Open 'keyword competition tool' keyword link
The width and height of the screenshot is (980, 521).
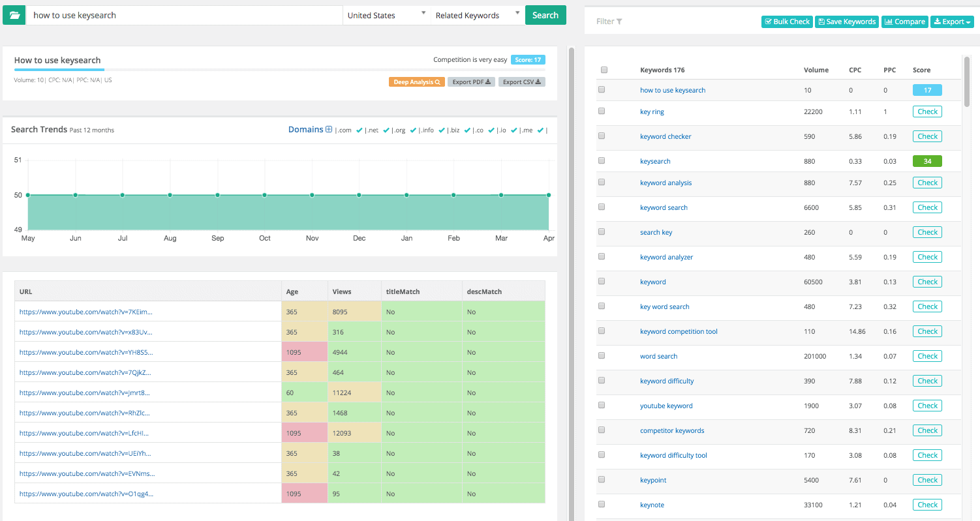click(x=679, y=331)
